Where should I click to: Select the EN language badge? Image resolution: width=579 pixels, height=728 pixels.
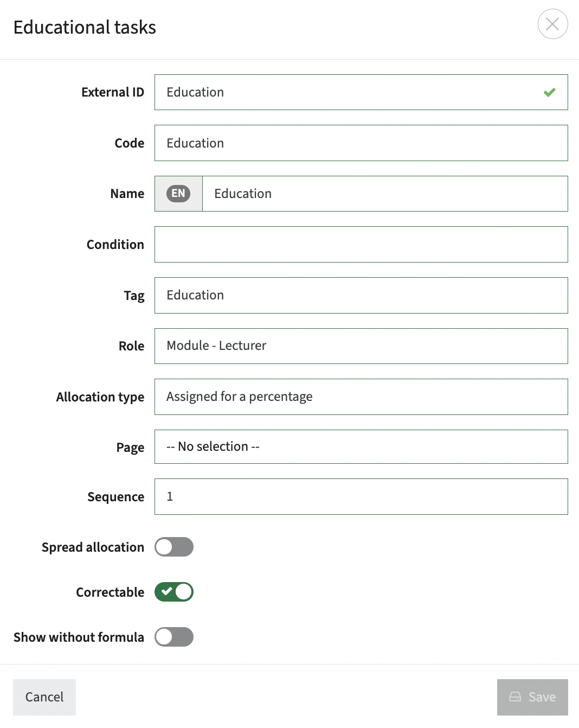[x=178, y=194]
